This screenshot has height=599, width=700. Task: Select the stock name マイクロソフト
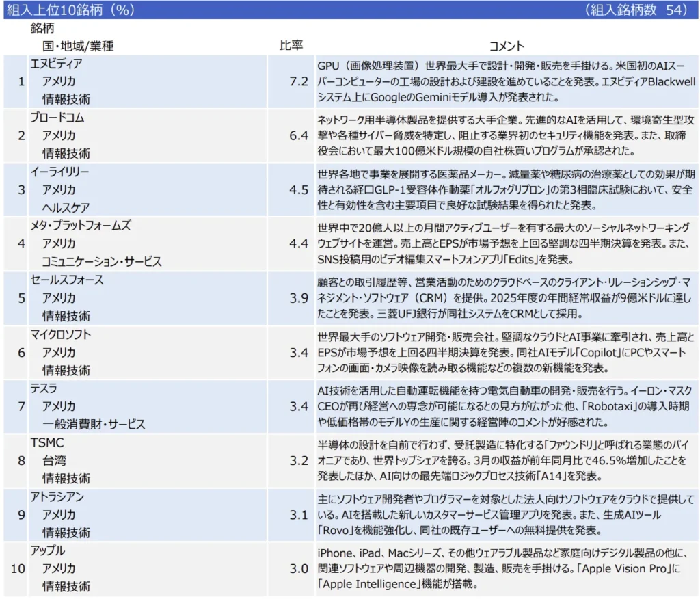pos(61,334)
